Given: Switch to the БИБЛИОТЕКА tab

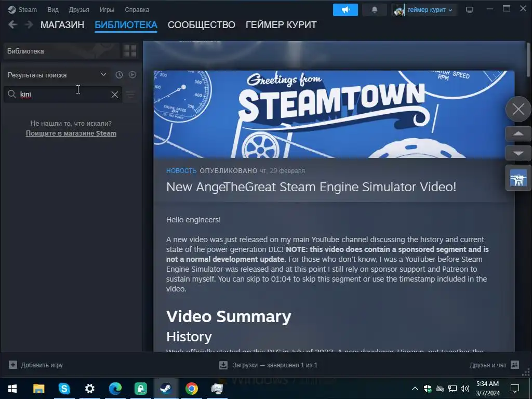Looking at the screenshot, I should [x=126, y=25].
